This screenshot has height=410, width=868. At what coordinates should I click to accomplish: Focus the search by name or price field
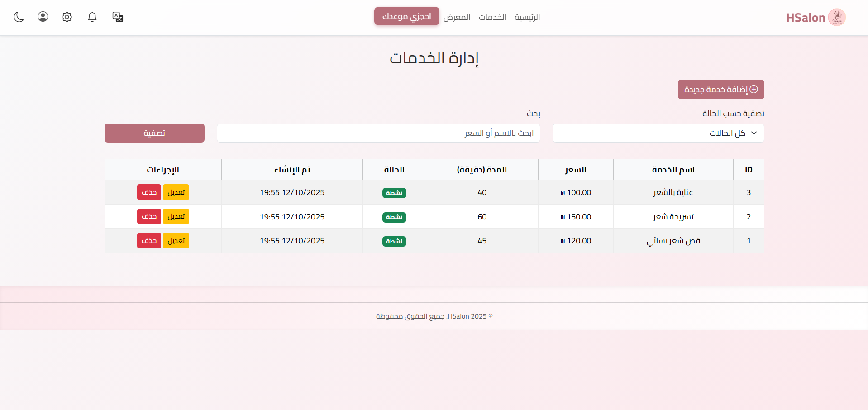click(378, 133)
